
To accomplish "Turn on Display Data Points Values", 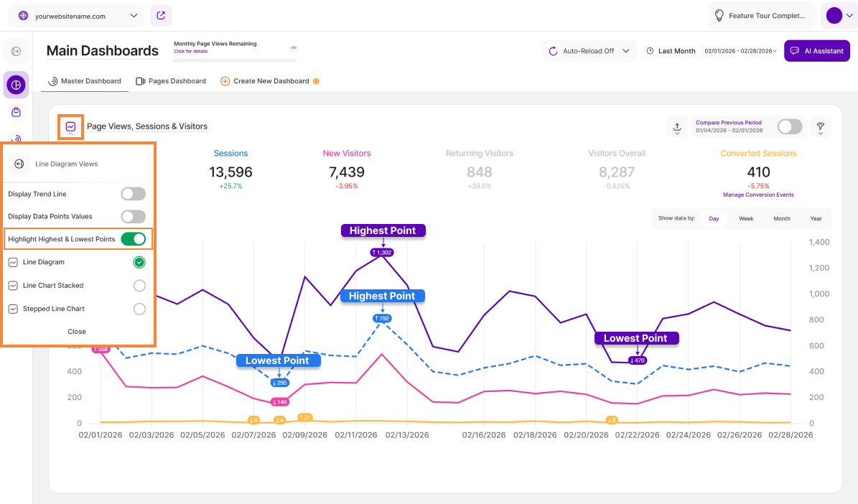I will pos(133,216).
